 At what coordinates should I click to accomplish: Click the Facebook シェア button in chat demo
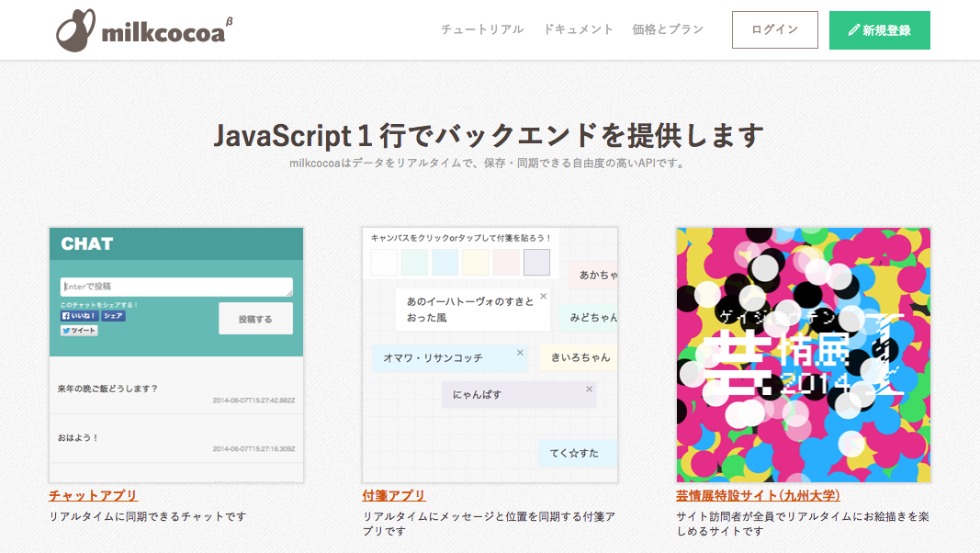click(113, 316)
